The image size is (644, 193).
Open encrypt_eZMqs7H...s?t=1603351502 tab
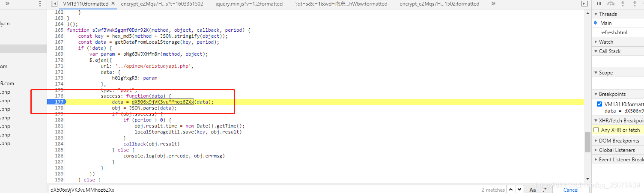(162, 4)
